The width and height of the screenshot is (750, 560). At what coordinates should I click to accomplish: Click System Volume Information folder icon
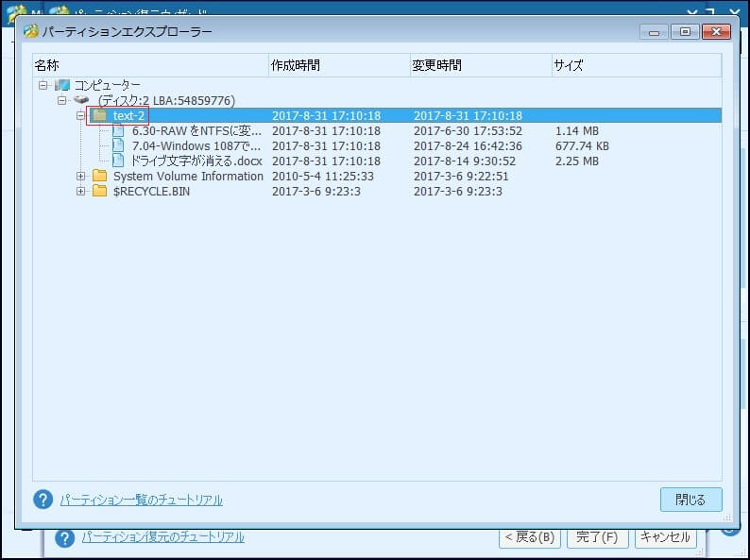pyautogui.click(x=99, y=176)
